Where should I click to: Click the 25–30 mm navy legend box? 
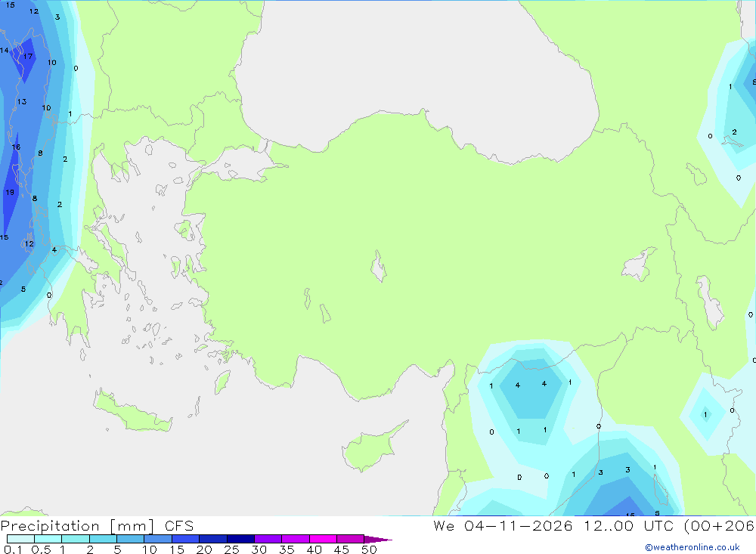click(x=240, y=539)
